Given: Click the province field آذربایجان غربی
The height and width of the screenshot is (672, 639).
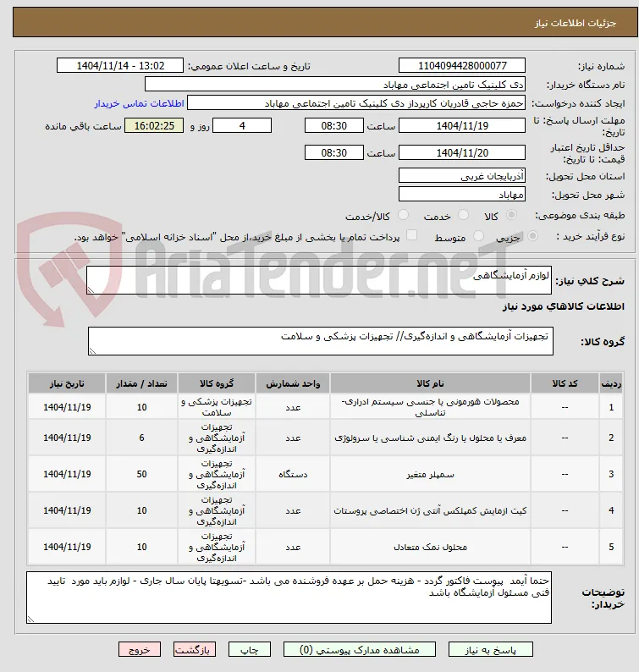Looking at the screenshot, I should [462, 176].
